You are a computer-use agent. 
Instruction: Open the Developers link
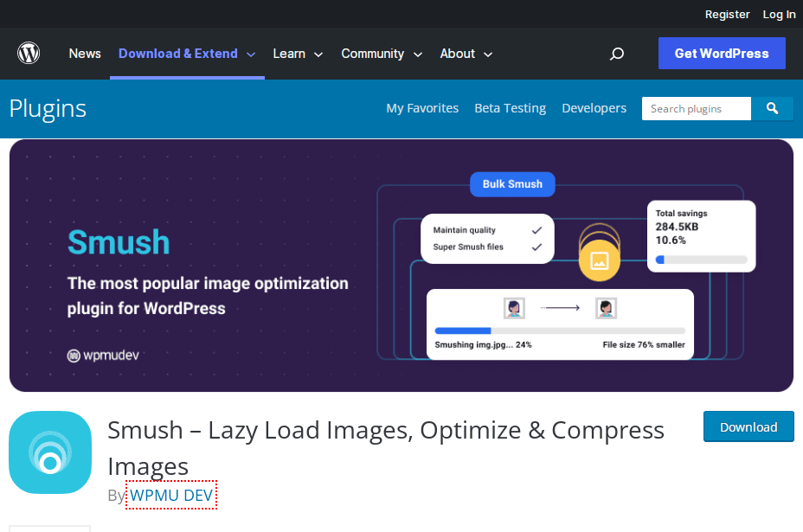594,108
